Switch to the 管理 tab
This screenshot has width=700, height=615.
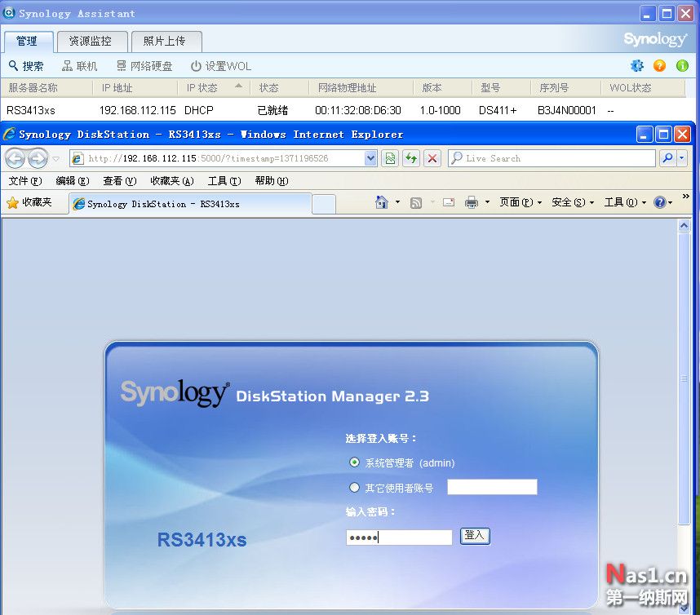pos(29,42)
